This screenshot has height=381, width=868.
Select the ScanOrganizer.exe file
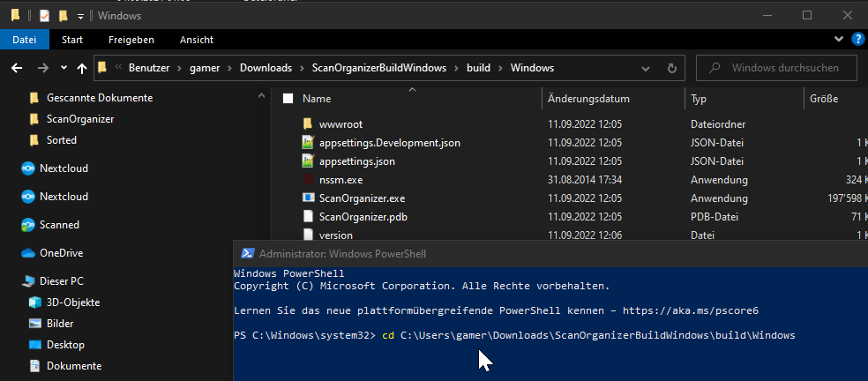coord(362,198)
